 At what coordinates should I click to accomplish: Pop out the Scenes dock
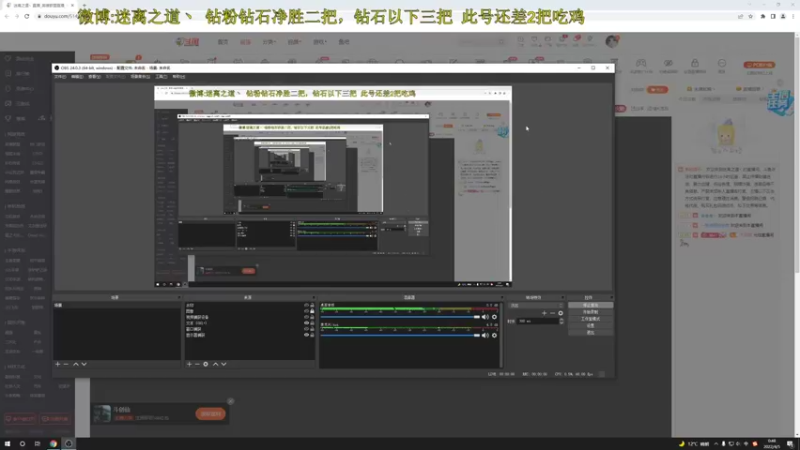[x=179, y=297]
